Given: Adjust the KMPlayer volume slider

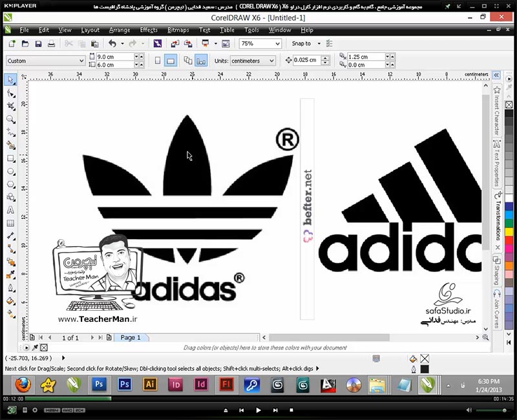Looking at the screenshot, I should (x=491, y=410).
